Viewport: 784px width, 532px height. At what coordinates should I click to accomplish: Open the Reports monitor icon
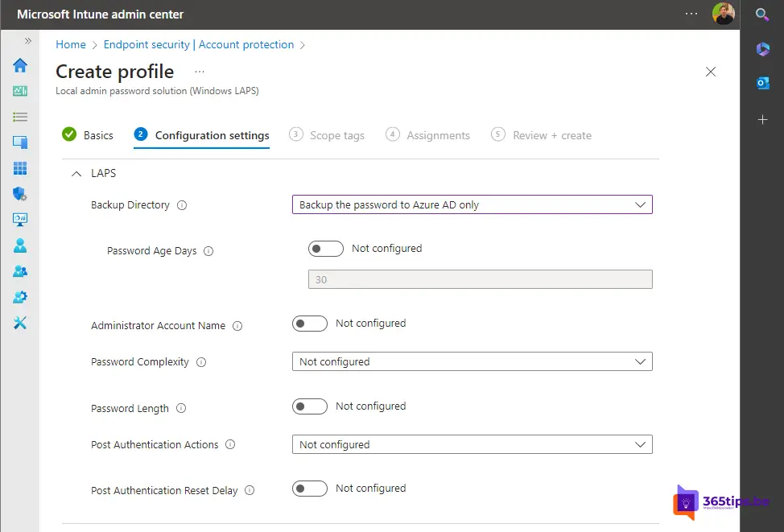click(20, 220)
